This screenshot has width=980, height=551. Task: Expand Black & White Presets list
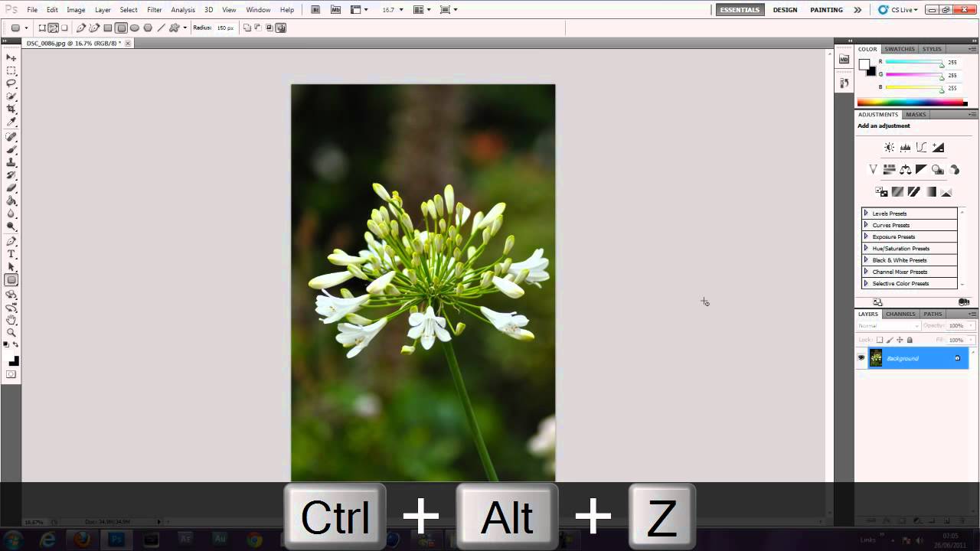coord(866,260)
